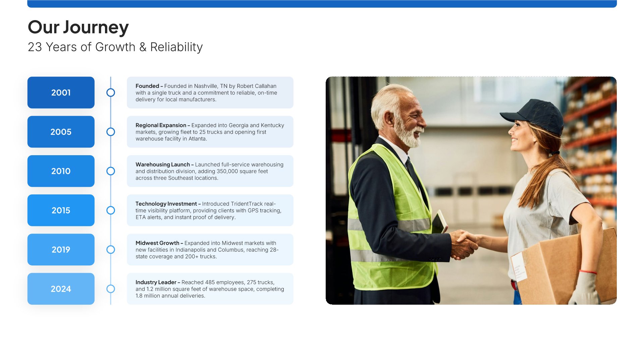The width and height of the screenshot is (644, 362).
Task: Click the 2001 year block
Action: [61, 93]
